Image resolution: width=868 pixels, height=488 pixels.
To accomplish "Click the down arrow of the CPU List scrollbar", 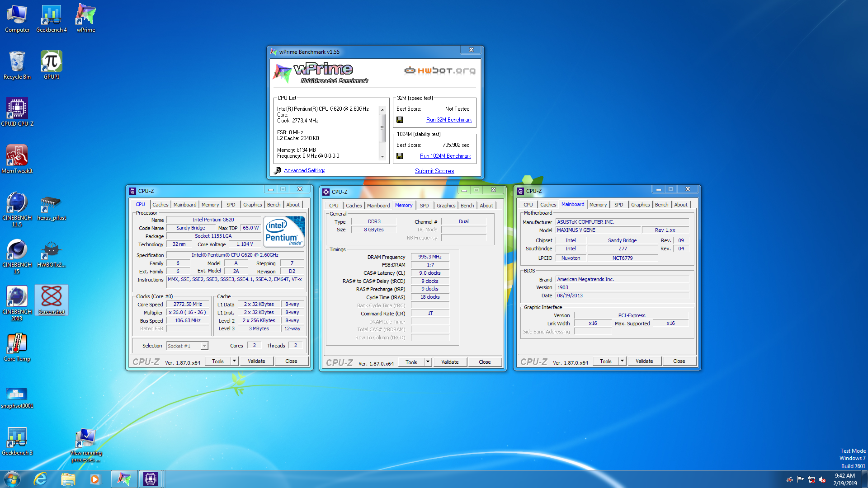I will pyautogui.click(x=382, y=157).
